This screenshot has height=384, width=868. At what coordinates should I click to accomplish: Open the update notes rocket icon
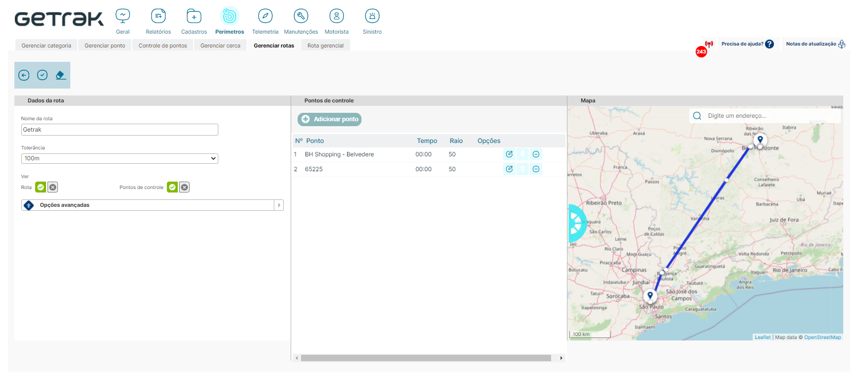tap(842, 44)
